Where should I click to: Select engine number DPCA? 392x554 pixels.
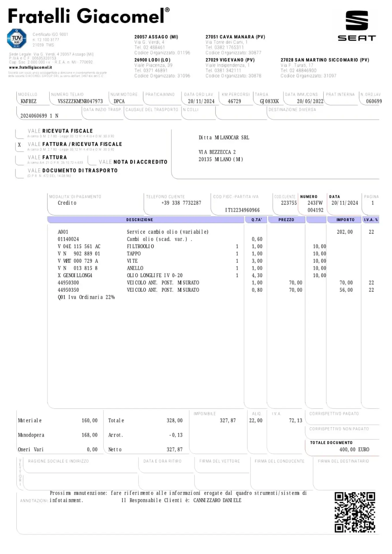tap(119, 101)
